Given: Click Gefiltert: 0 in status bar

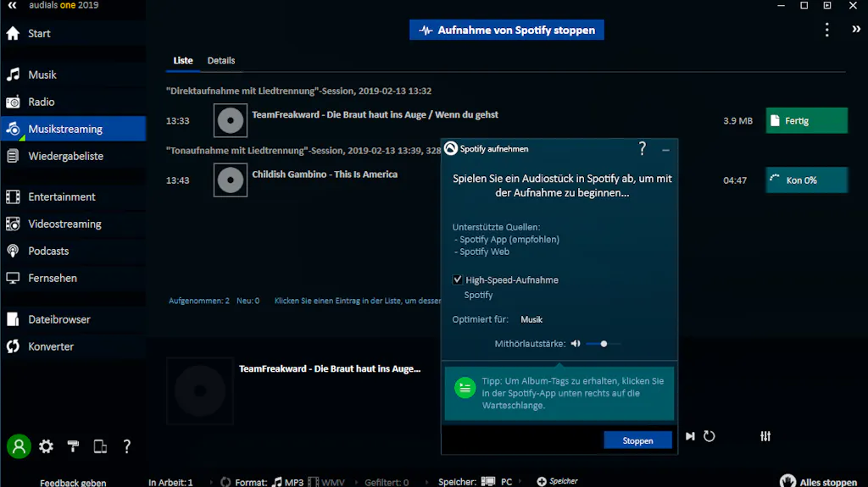Looking at the screenshot, I should pos(387,483).
